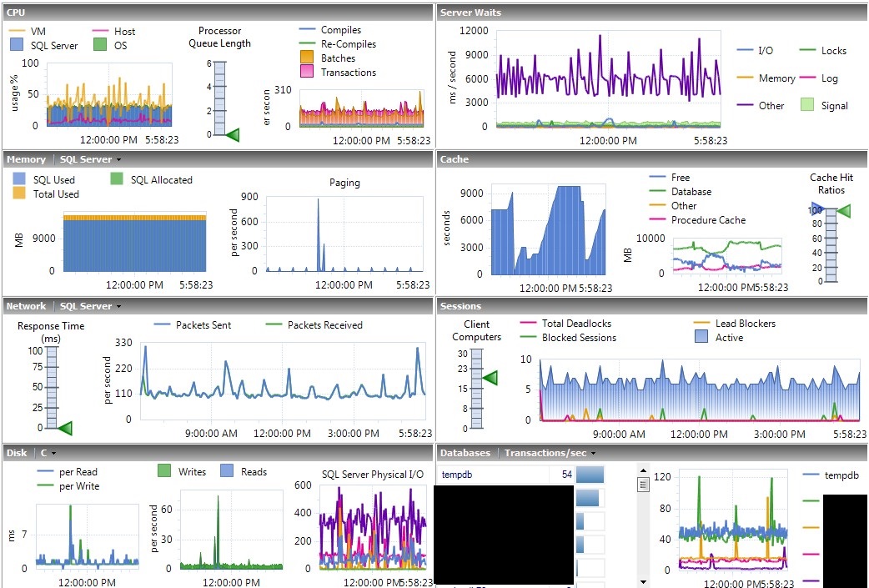Click the orange Batches legend icon
The height and width of the screenshot is (588, 869).
306,58
